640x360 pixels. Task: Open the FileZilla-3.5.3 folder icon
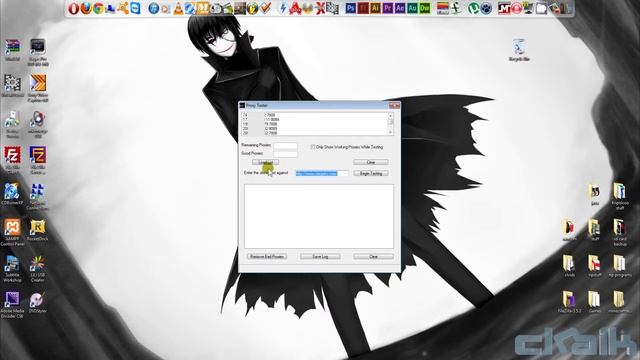pyautogui.click(x=569, y=302)
